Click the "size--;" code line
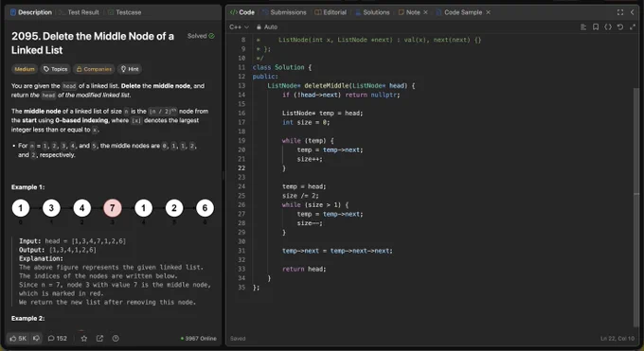Screen dimensions: 644x351 pyautogui.click(x=310, y=223)
